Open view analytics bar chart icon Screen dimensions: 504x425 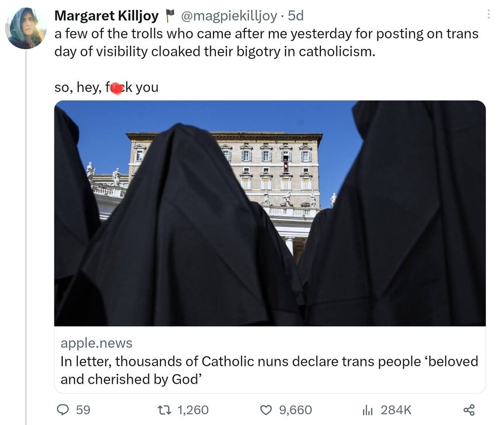tap(367, 410)
